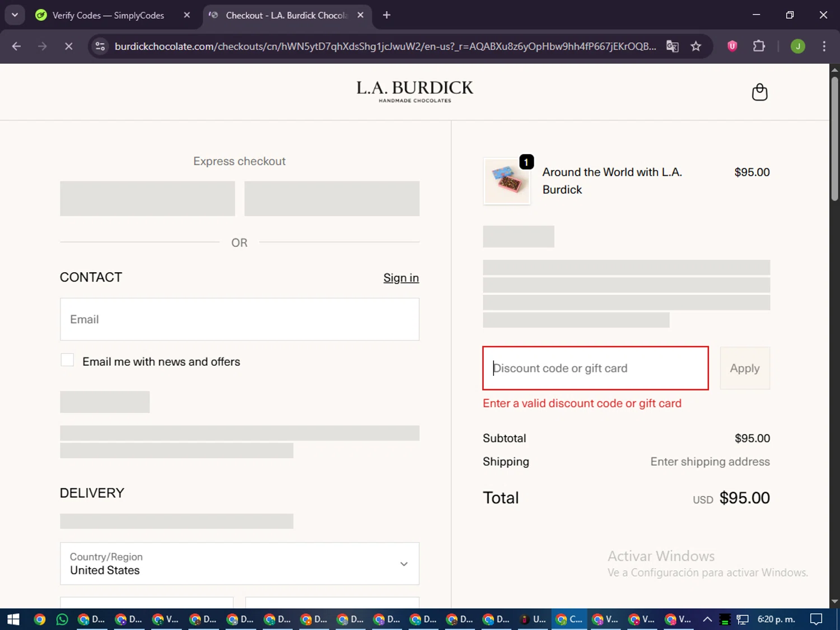Click the translate page icon

tap(672, 46)
